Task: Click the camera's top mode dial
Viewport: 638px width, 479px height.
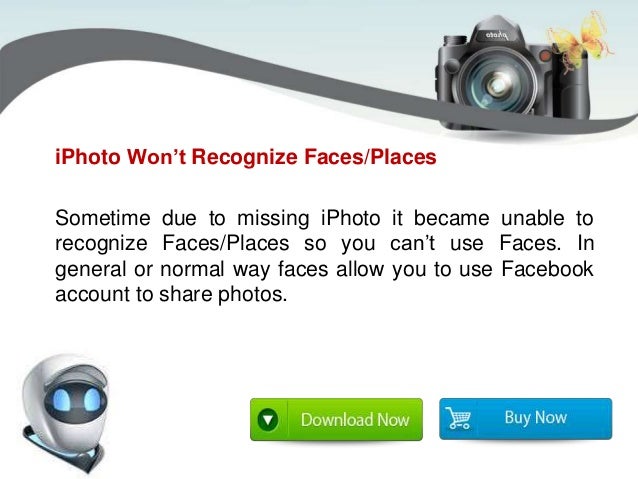Action: [454, 41]
